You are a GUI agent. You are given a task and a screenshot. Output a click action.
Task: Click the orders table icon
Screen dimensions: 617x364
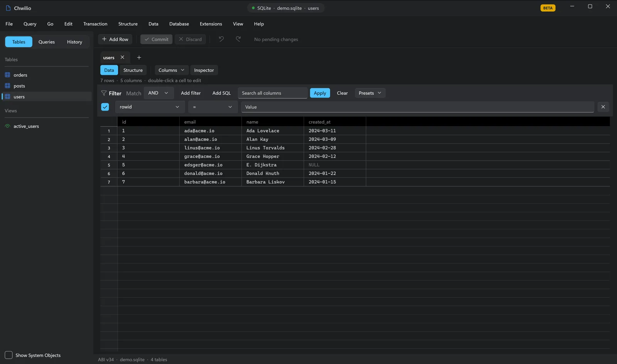point(7,75)
